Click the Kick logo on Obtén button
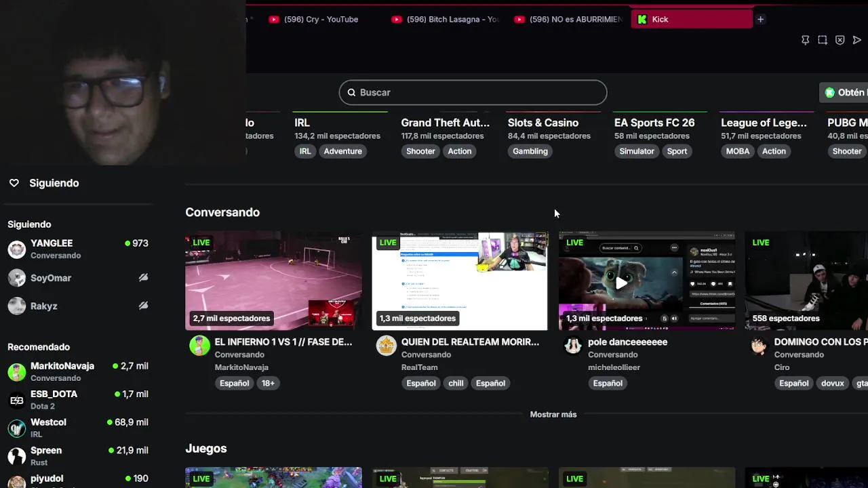868x488 pixels. (829, 93)
